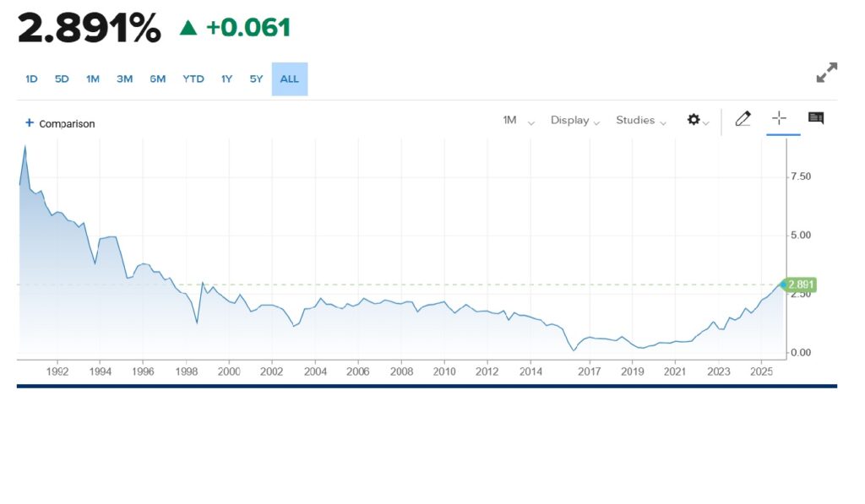Toggle the crosshair cursor tool

click(x=779, y=119)
